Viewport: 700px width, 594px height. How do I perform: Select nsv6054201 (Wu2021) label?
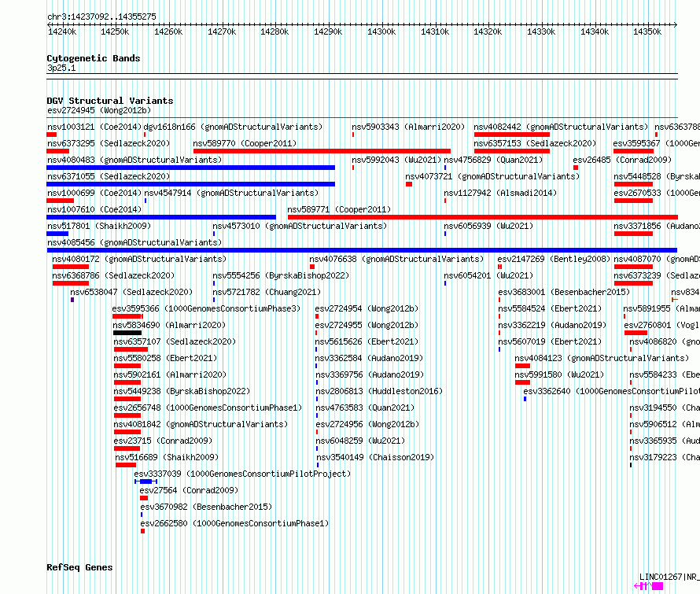pos(488,275)
